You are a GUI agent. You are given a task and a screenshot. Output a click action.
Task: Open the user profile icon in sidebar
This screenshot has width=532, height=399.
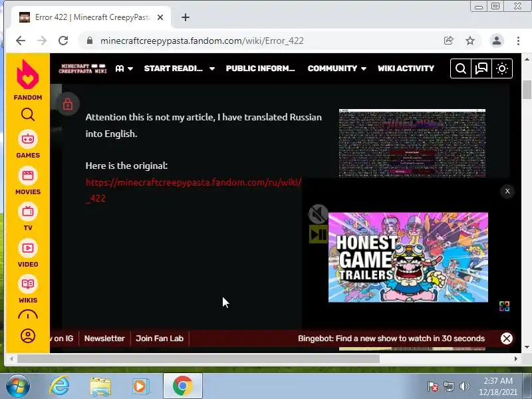(x=28, y=336)
